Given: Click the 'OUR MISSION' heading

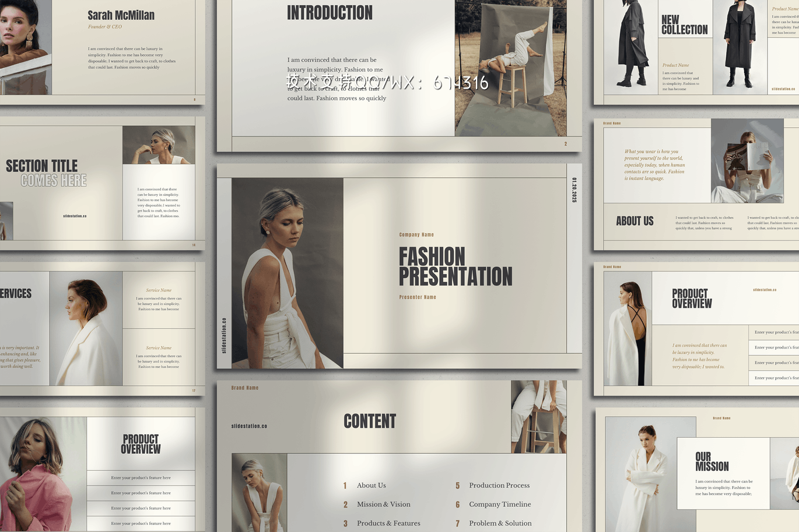Looking at the screenshot, I should (x=712, y=461).
